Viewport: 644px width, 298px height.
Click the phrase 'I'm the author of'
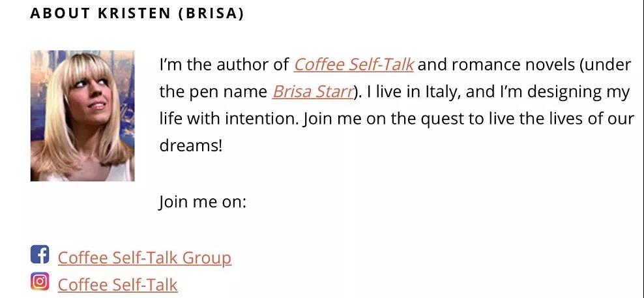[x=224, y=65]
